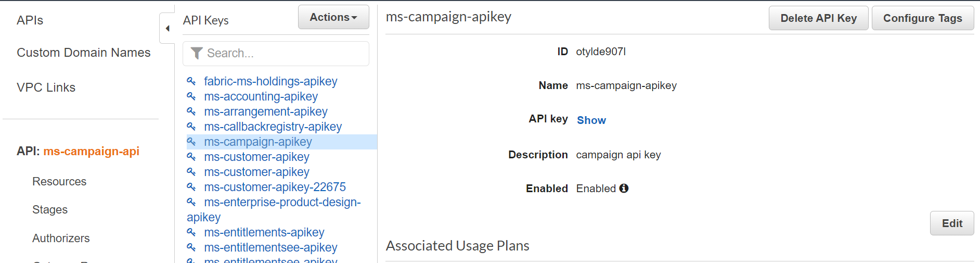The width and height of the screenshot is (980, 263).
Task: Click the info icon next to Enabled
Action: [x=624, y=189]
